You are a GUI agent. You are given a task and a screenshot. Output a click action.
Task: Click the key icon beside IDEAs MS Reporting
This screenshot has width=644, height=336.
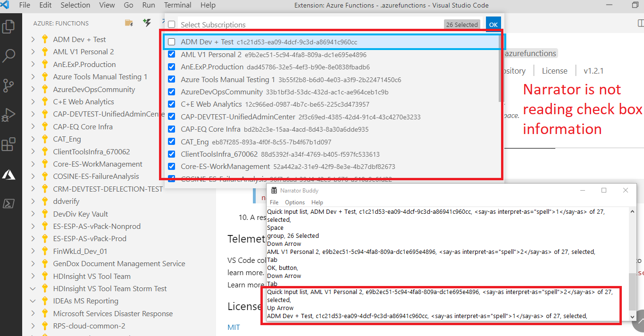[x=45, y=301]
